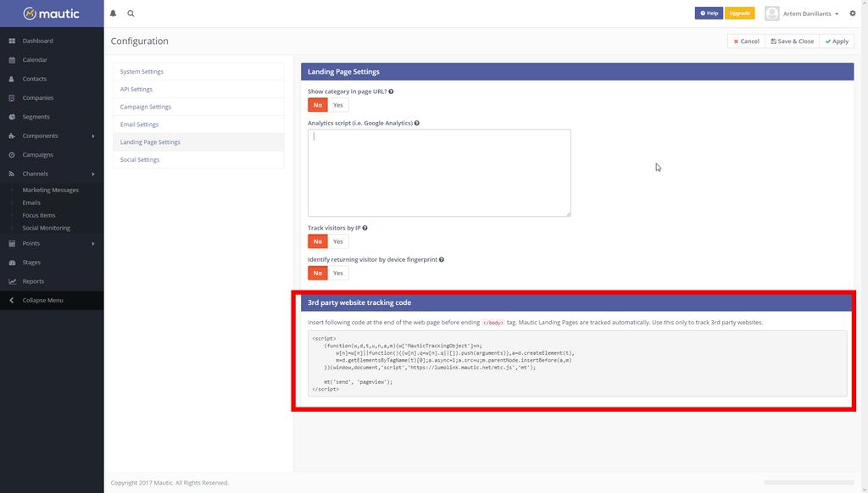Click the Contacts person icon
Image resolution: width=868 pixels, height=493 pixels.
[12, 79]
